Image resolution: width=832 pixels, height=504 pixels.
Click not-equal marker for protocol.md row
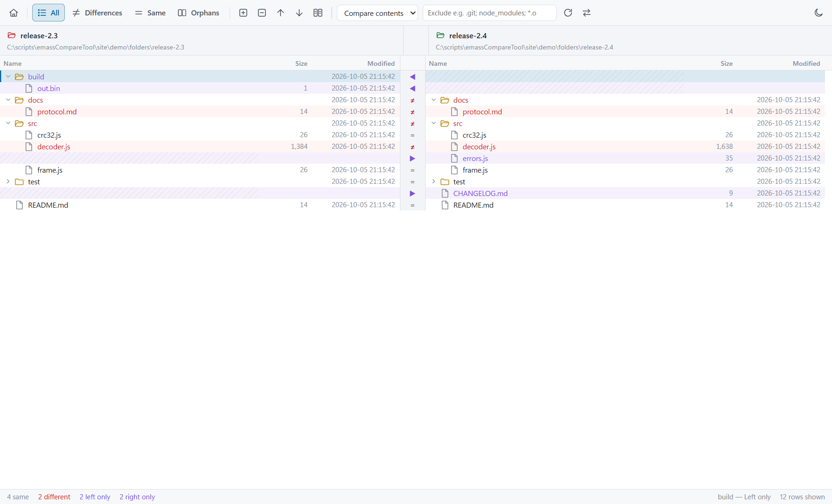413,112
